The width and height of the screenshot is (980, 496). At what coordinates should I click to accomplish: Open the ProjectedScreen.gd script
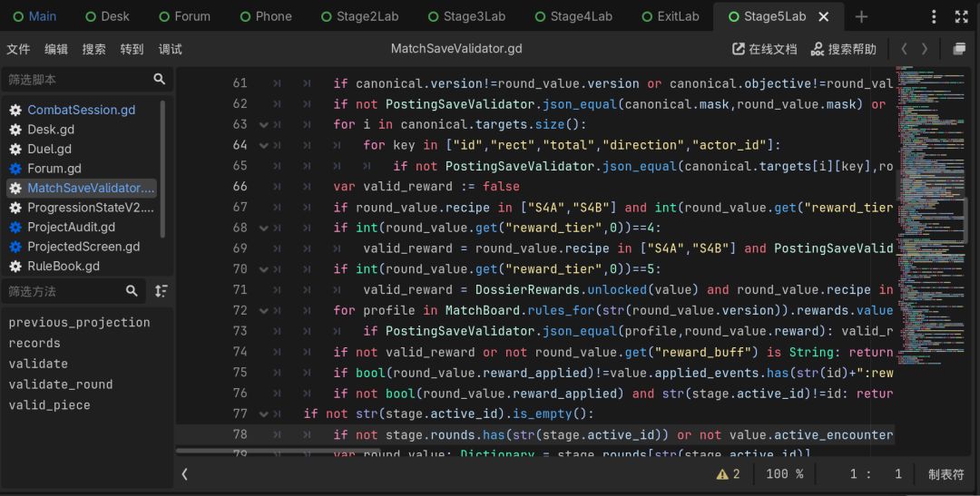(83, 247)
